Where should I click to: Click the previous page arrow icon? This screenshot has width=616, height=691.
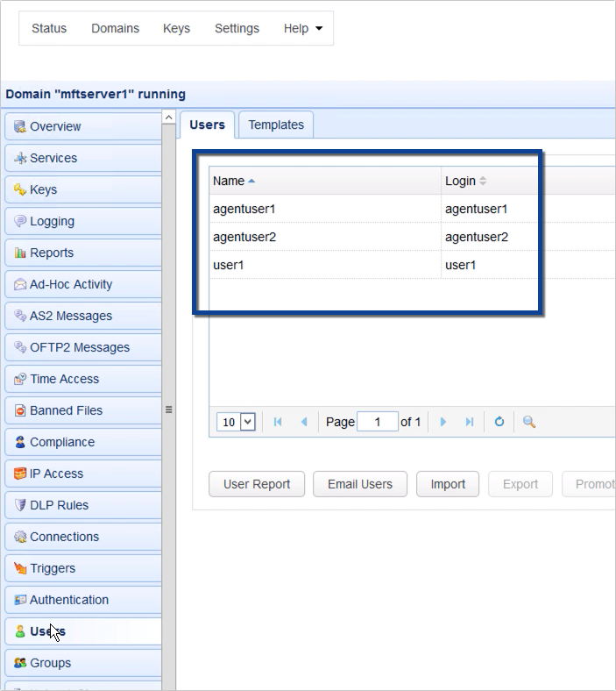pos(304,422)
